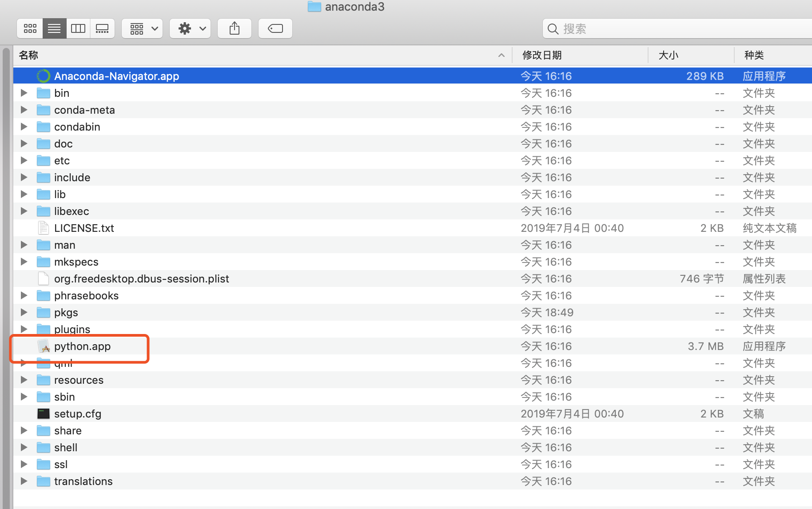Click the 746 字节 size value
This screenshot has width=812, height=509.
[702, 278]
